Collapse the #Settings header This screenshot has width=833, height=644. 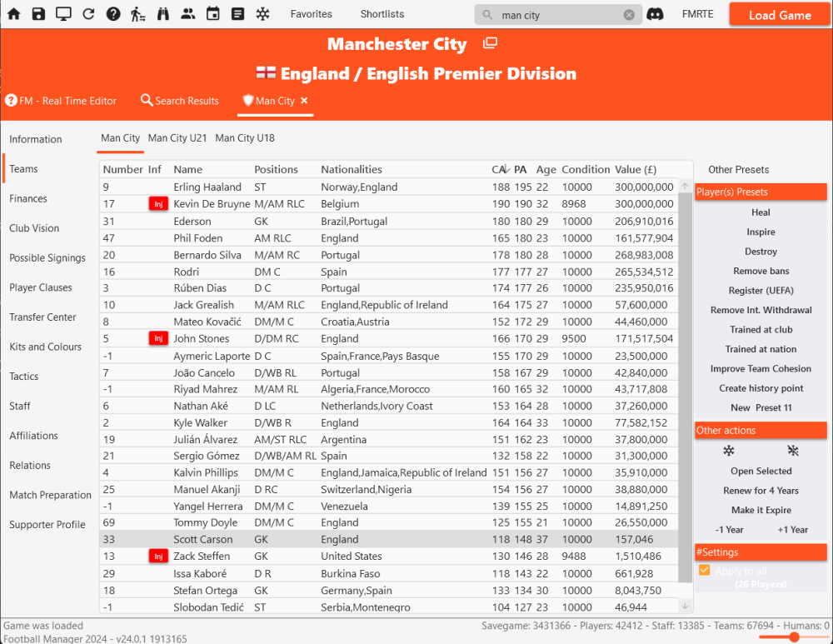point(761,552)
